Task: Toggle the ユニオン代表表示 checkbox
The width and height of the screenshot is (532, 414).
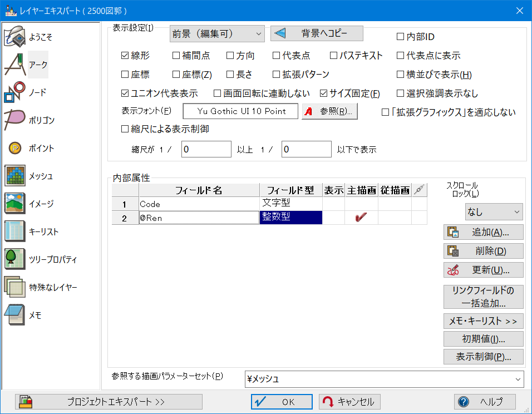Action: [125, 93]
